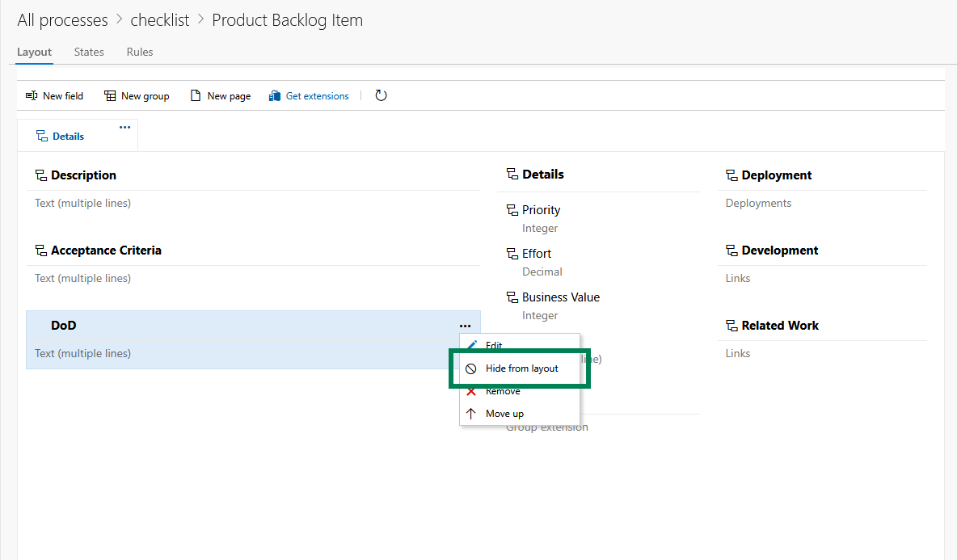The height and width of the screenshot is (560, 957).
Task: Open the DoD group ellipsis menu
Action: (465, 326)
